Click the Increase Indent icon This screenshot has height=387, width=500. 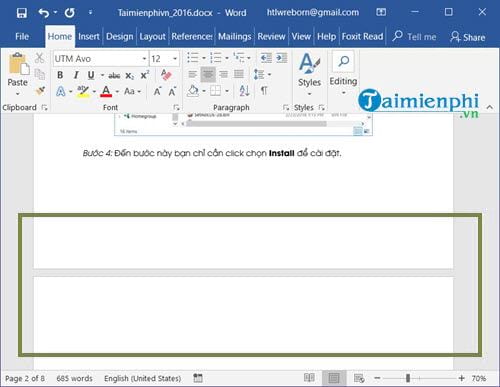click(x=282, y=58)
